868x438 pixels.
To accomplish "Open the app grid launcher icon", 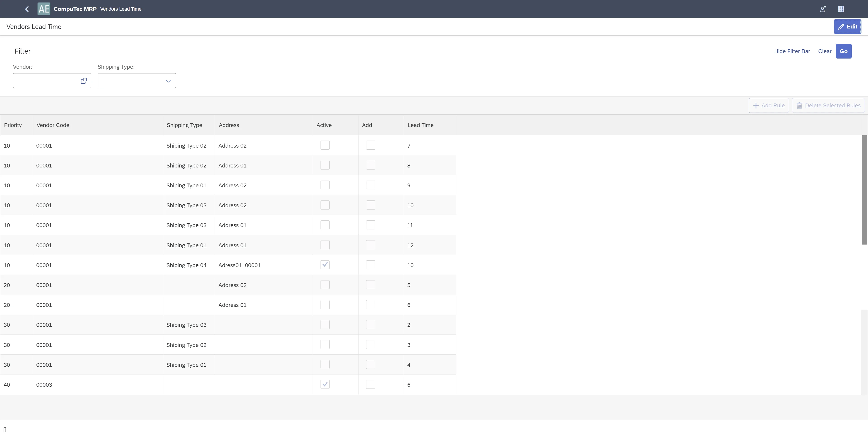I will [x=841, y=9].
